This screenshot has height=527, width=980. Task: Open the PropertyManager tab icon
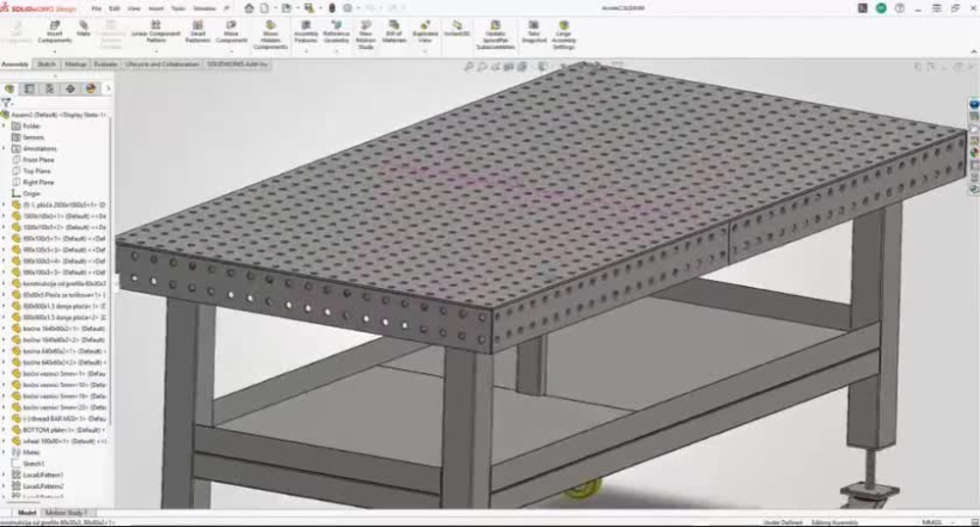pyautogui.click(x=29, y=89)
